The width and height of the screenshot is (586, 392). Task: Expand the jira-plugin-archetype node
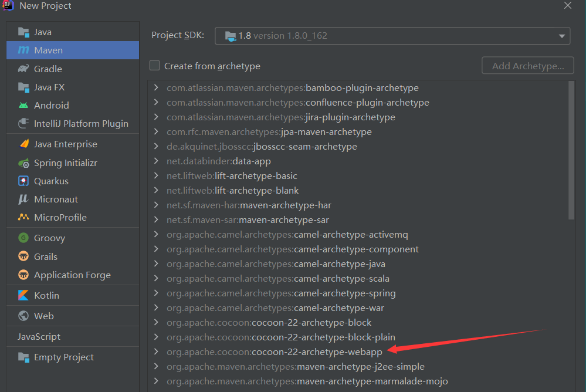tap(156, 117)
